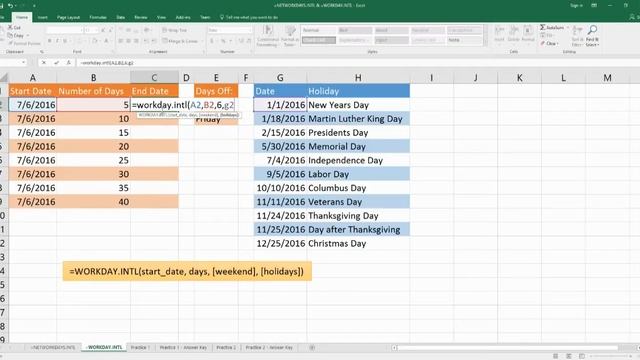The image size is (640, 360).
Task: Open the Practice 1 sheet tab
Action: [140, 347]
